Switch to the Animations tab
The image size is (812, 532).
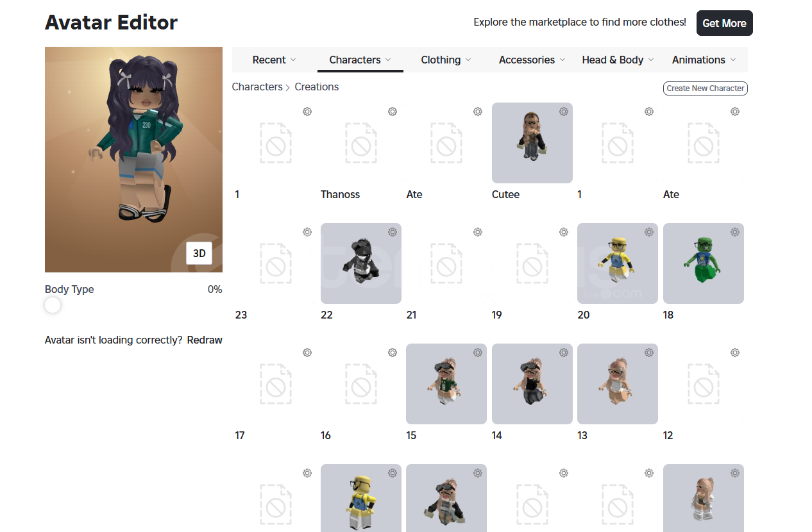704,60
